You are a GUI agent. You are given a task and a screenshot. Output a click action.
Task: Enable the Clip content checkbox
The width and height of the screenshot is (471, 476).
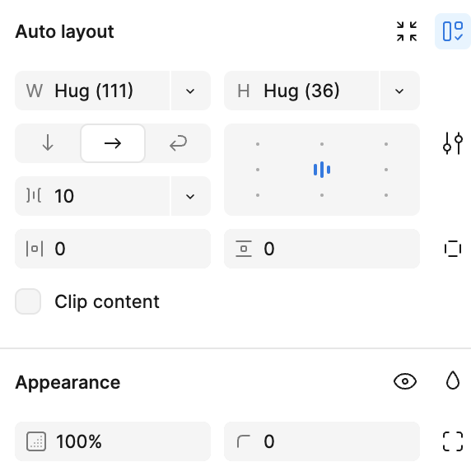pyautogui.click(x=28, y=301)
